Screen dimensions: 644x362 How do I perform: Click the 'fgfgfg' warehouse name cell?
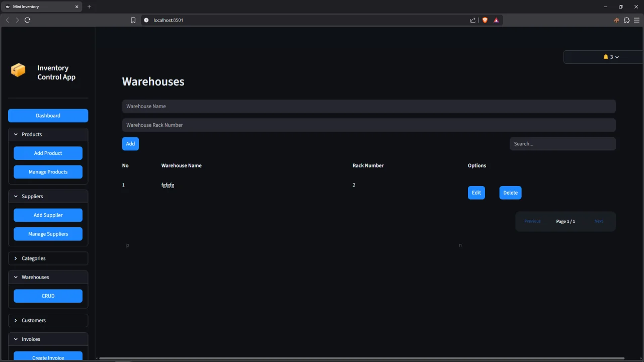click(x=168, y=185)
